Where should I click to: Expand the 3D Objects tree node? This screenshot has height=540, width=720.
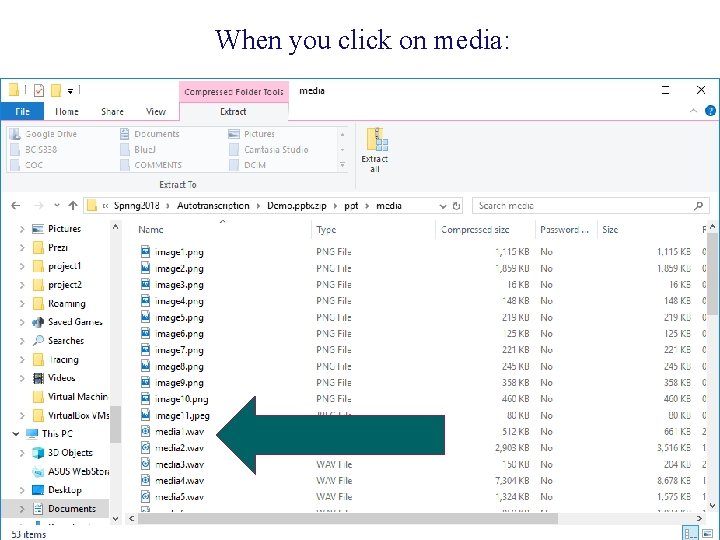(21, 453)
